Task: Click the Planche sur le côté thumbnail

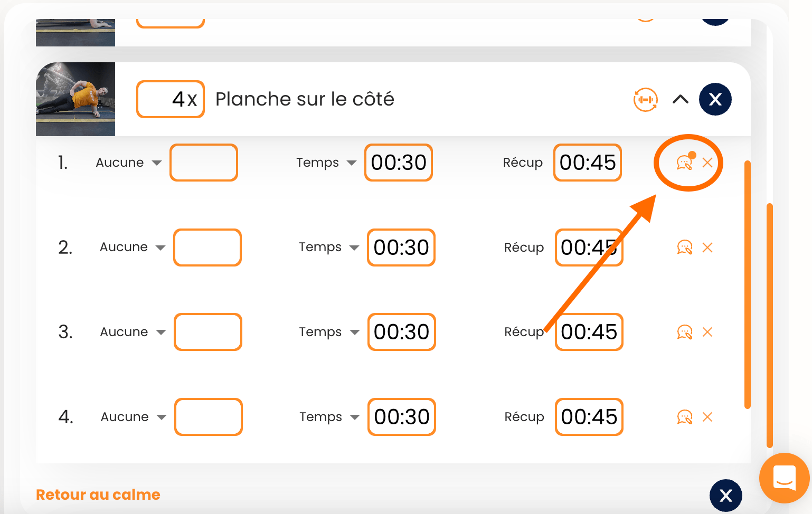Action: click(x=75, y=99)
